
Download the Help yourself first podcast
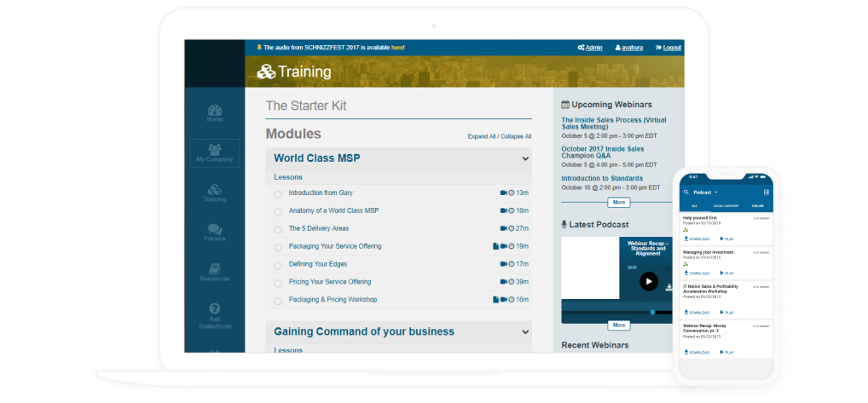point(697,239)
